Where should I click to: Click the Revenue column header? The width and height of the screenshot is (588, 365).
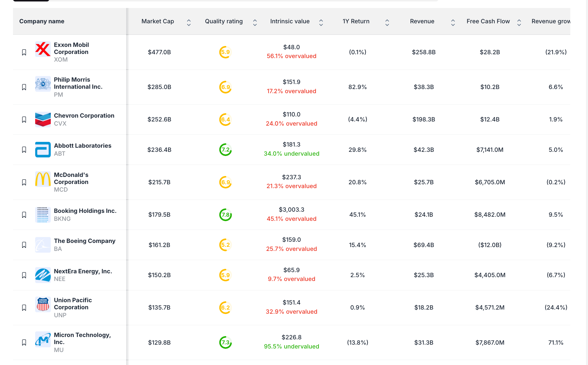click(422, 21)
